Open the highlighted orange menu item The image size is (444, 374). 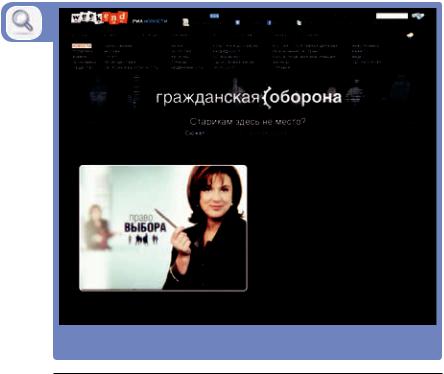(x=82, y=46)
